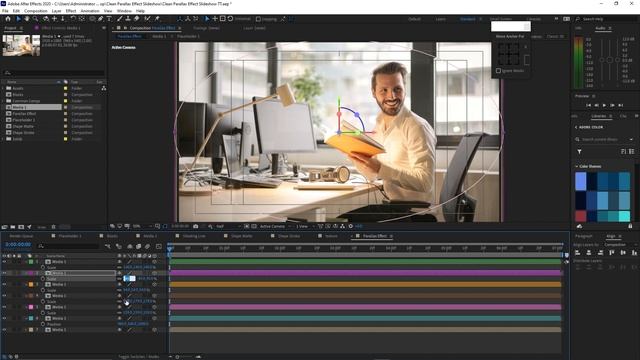
Task: Click the play button in Preview panel
Action: pos(604,105)
